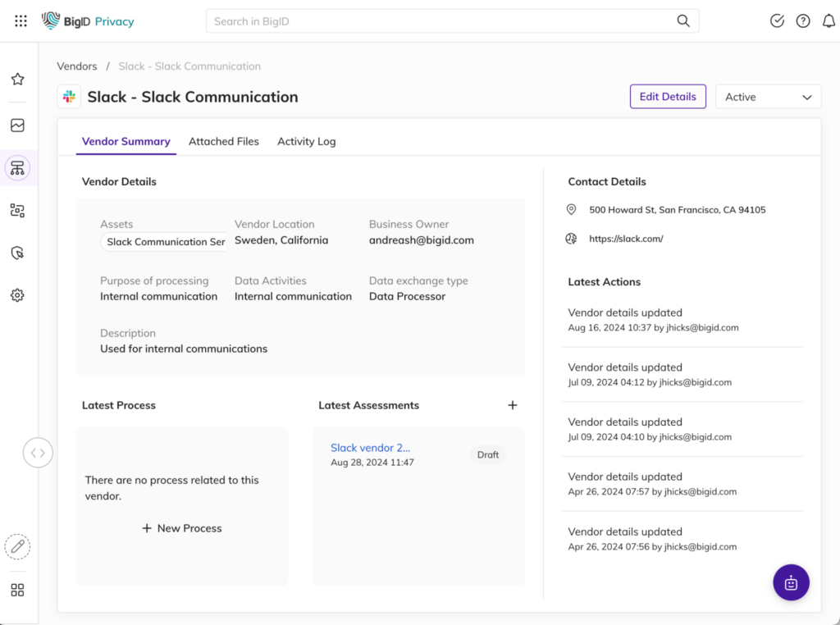840x625 pixels.
Task: Click the favorites star in sidebar
Action: (x=17, y=80)
